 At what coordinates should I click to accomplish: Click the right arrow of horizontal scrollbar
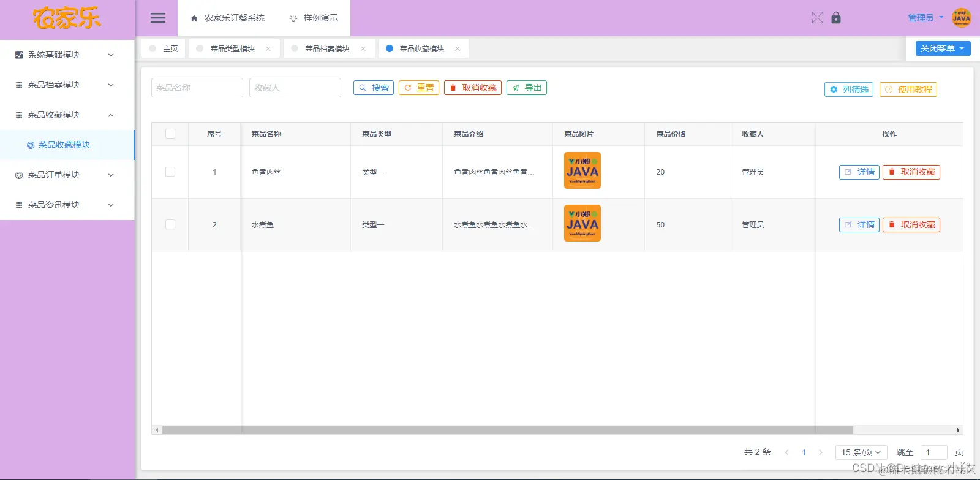point(959,430)
